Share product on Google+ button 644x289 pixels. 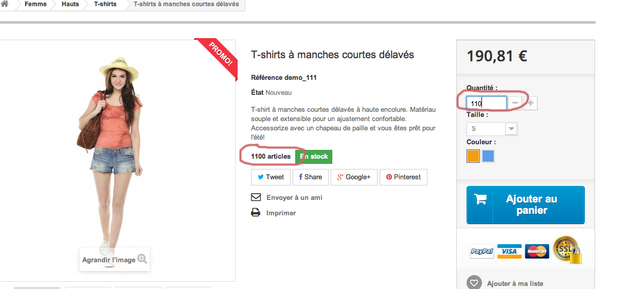pos(354,177)
